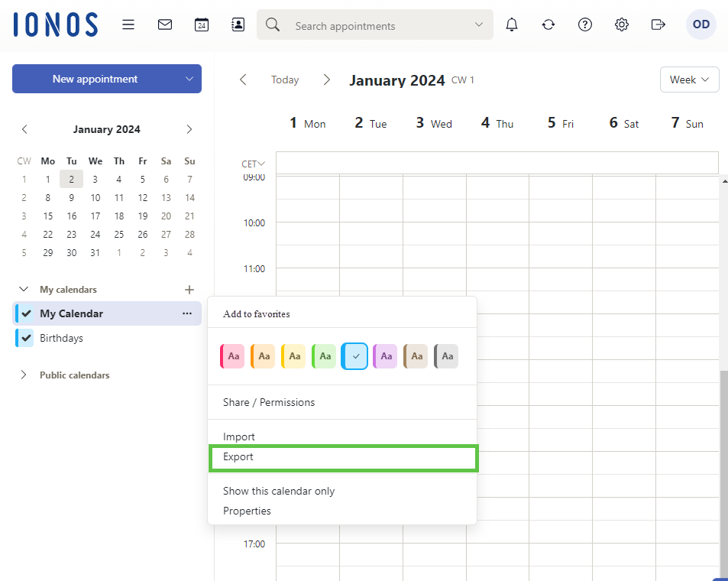Pick the pink calendar color swatch

(x=233, y=356)
